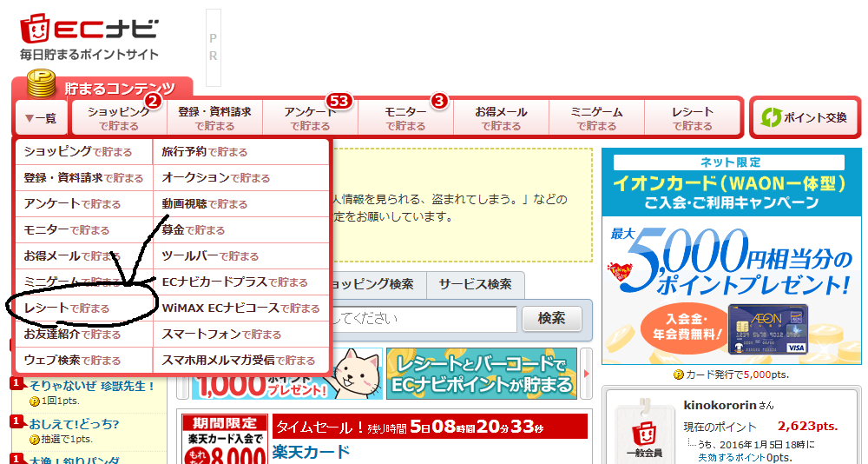Click the green ポイント交換 arrows icon
Image resolution: width=868 pixels, height=464 pixels.
click(771, 117)
